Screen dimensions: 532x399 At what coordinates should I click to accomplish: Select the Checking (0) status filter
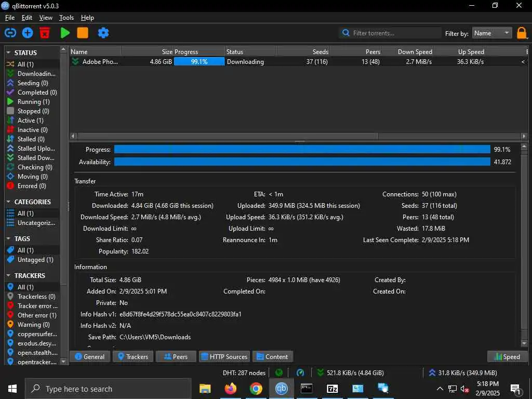coord(32,167)
